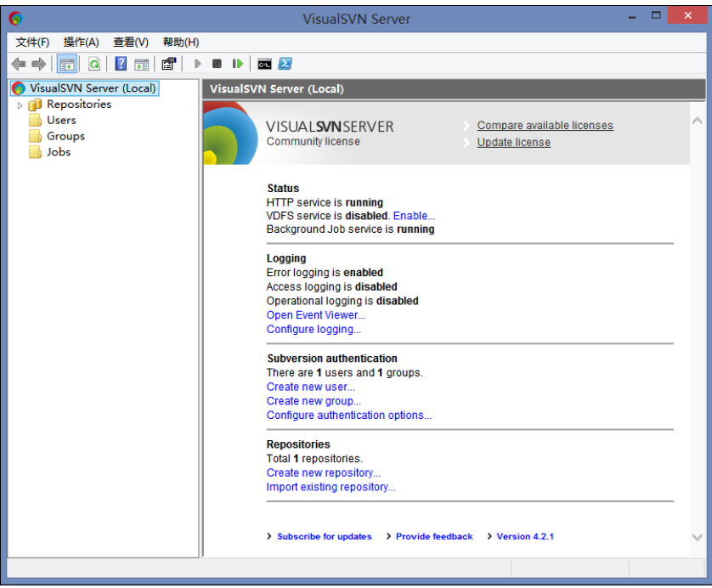Minimize the VisualSVN Server window
The height and width of the screenshot is (588, 712).
point(632,17)
